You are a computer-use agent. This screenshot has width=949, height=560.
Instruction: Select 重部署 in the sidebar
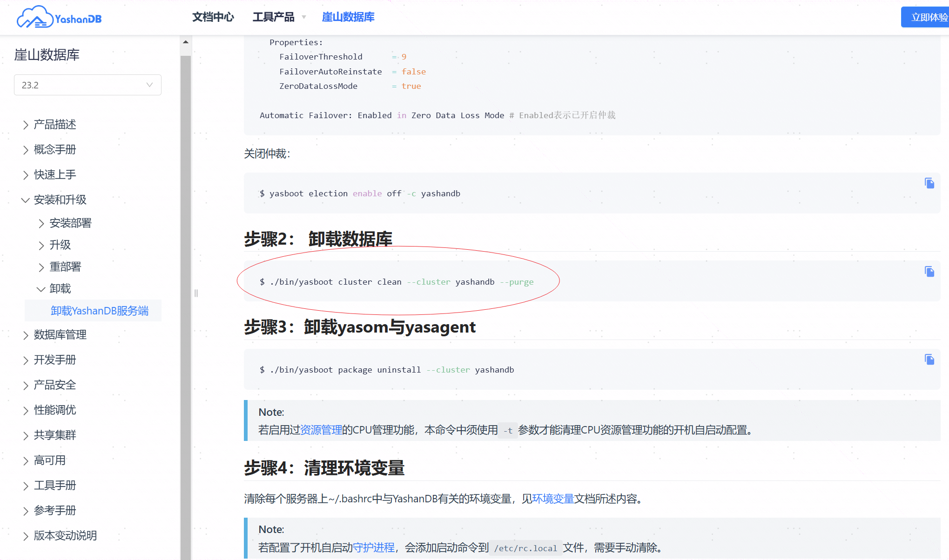(65, 267)
